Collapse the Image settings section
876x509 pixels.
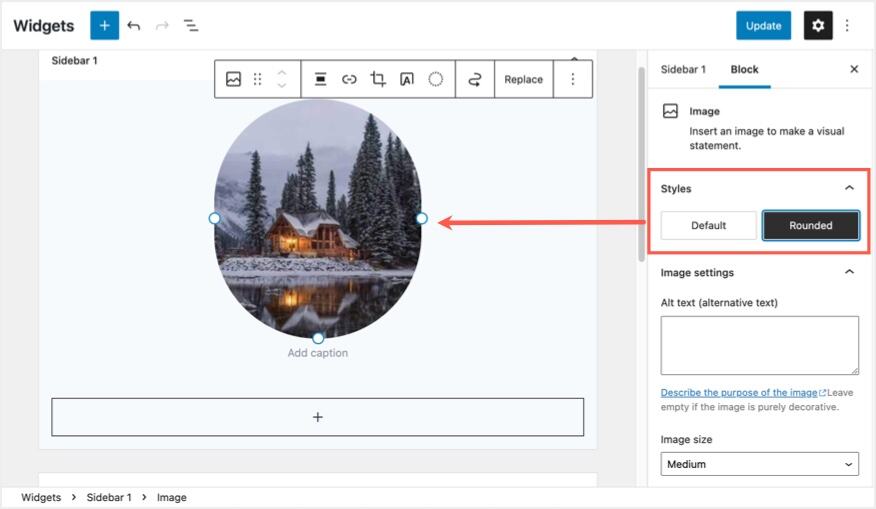849,272
